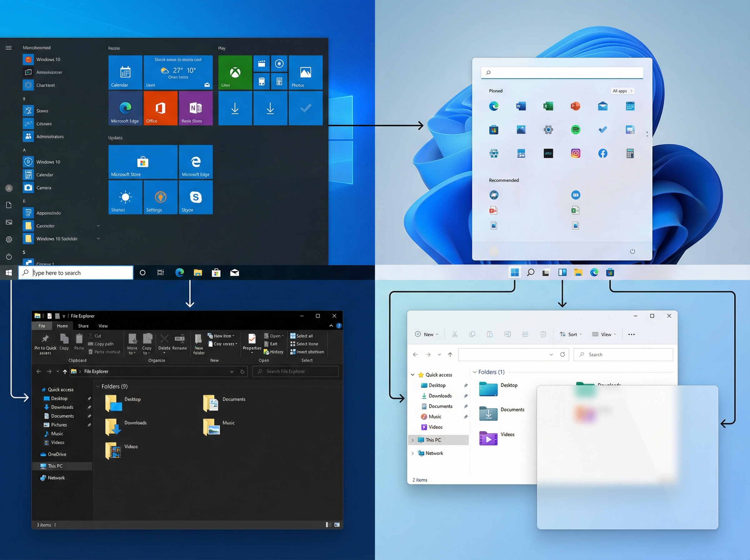The width and height of the screenshot is (750, 560).
Task: Enable Select all in the Home ribbon
Action: 302,336
